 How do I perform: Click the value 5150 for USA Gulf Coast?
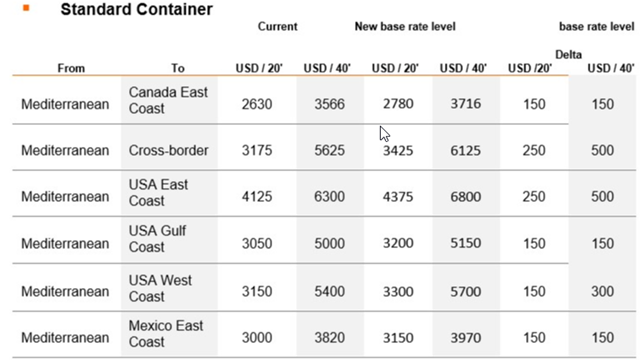coord(466,243)
